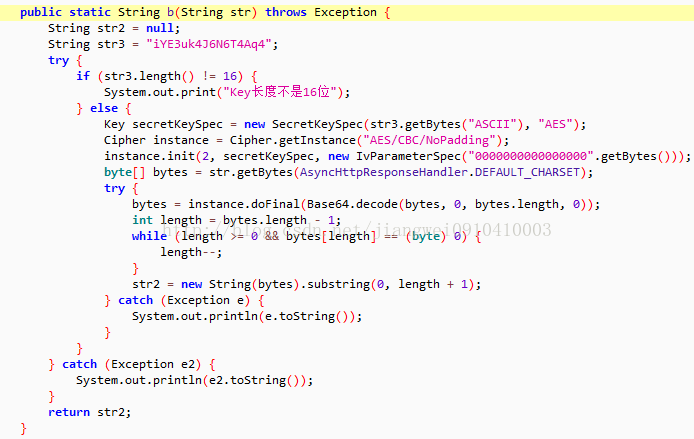Click the else keyword
This screenshot has width=694, height=439.
pyautogui.click(x=104, y=108)
